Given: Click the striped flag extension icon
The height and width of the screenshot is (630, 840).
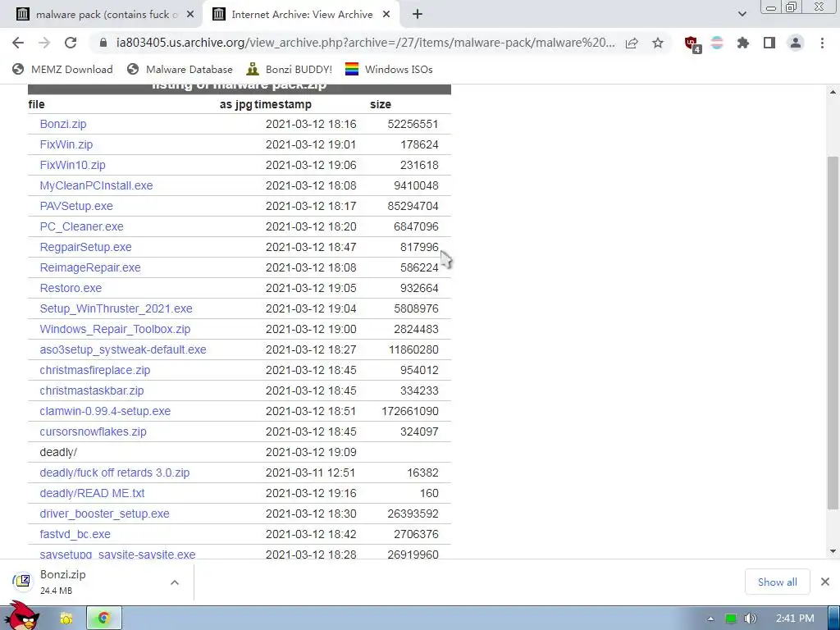Looking at the screenshot, I should (717, 43).
